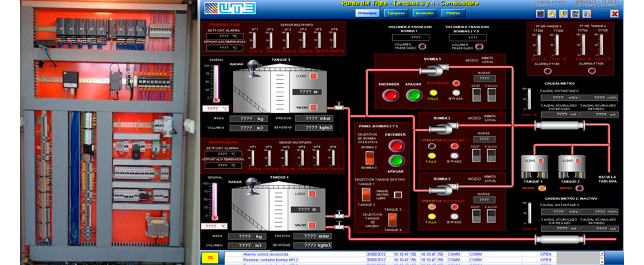This screenshot has height=265, width=644.
Task: Click the Tanque 3 outlet valve icon
Action: tap(338, 107)
